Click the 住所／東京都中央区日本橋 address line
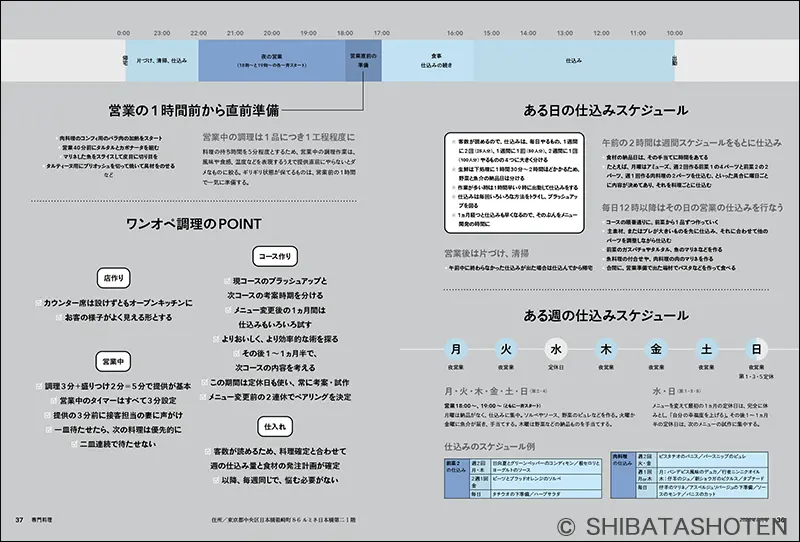800x542 pixels. pyautogui.click(x=284, y=520)
